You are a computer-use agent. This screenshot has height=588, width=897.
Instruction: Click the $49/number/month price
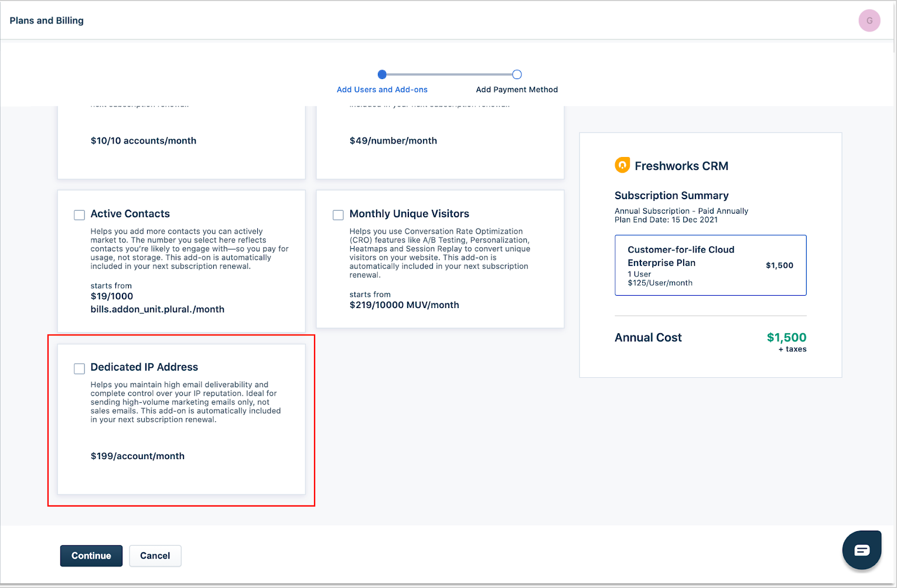point(393,141)
